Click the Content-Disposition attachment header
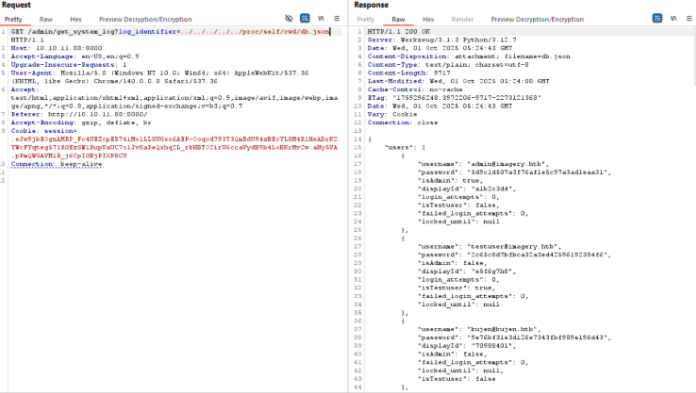The width and height of the screenshot is (696, 393). point(469,56)
